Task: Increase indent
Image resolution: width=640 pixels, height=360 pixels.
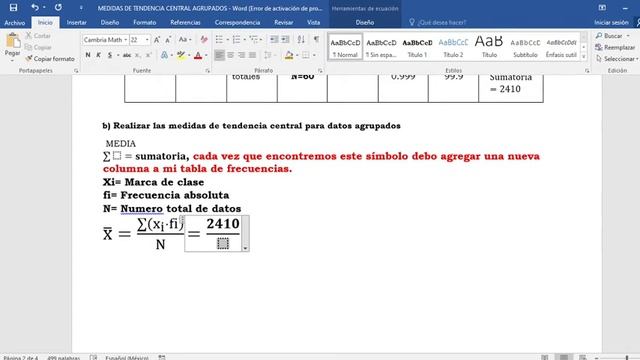Action: point(285,40)
